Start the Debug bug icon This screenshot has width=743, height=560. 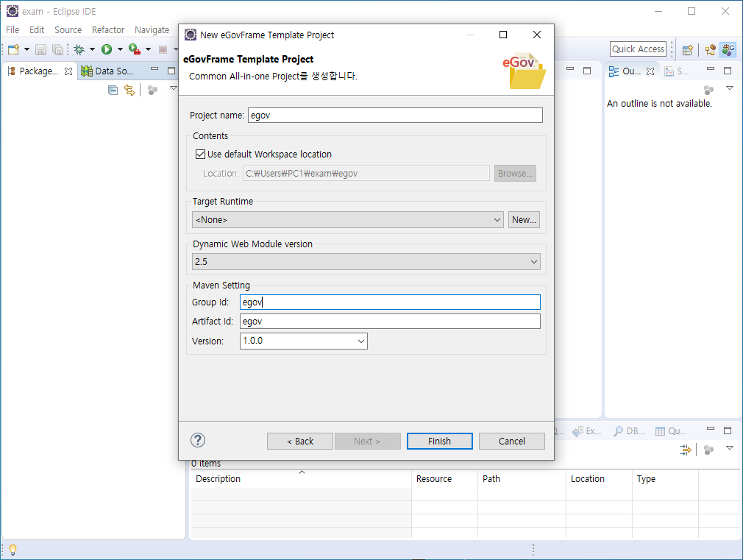[79, 49]
